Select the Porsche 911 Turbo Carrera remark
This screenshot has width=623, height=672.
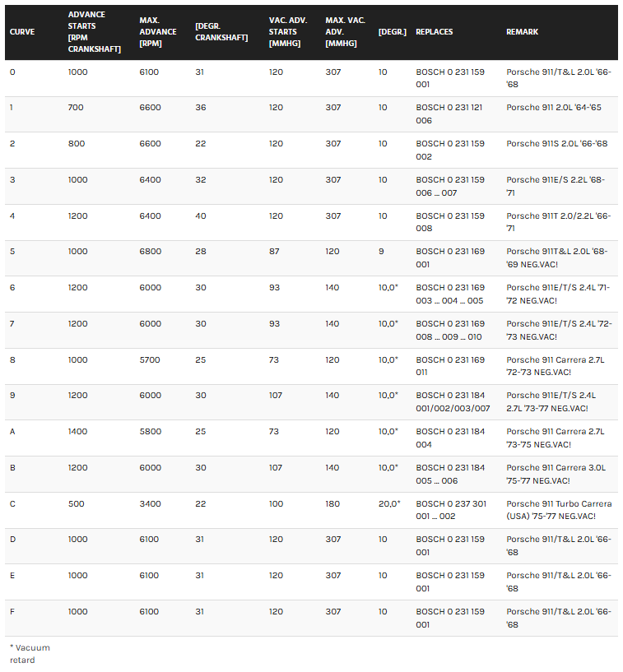coord(559,510)
